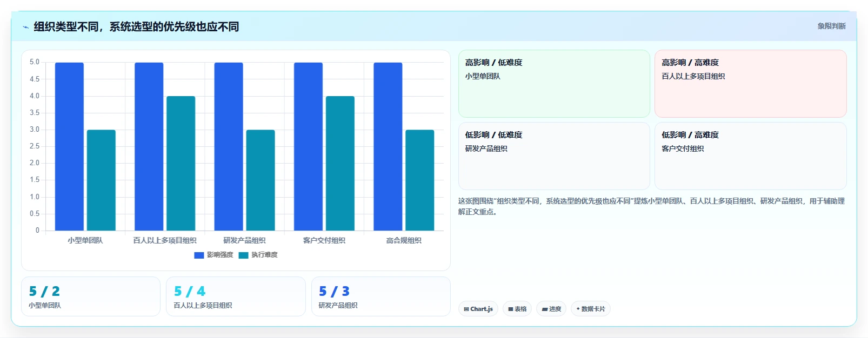Open the 5 / 4 百人以上多项目组织 stat card

coord(236,296)
